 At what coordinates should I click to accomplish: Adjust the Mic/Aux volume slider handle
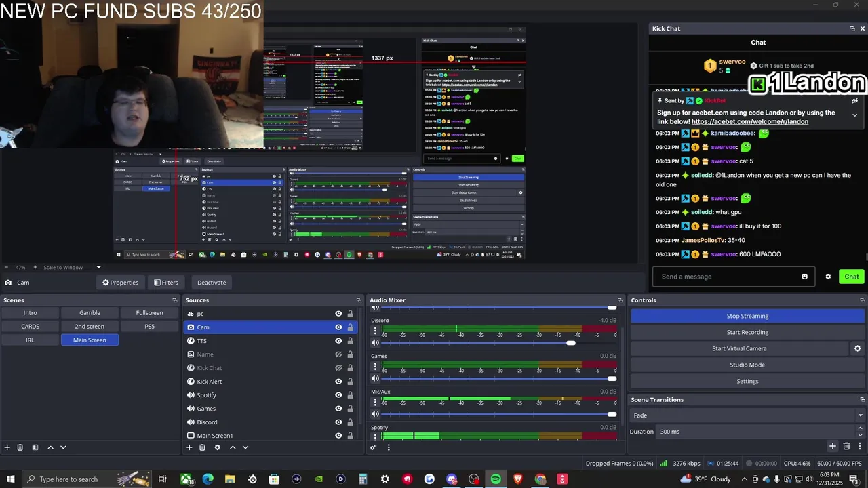coord(612,414)
